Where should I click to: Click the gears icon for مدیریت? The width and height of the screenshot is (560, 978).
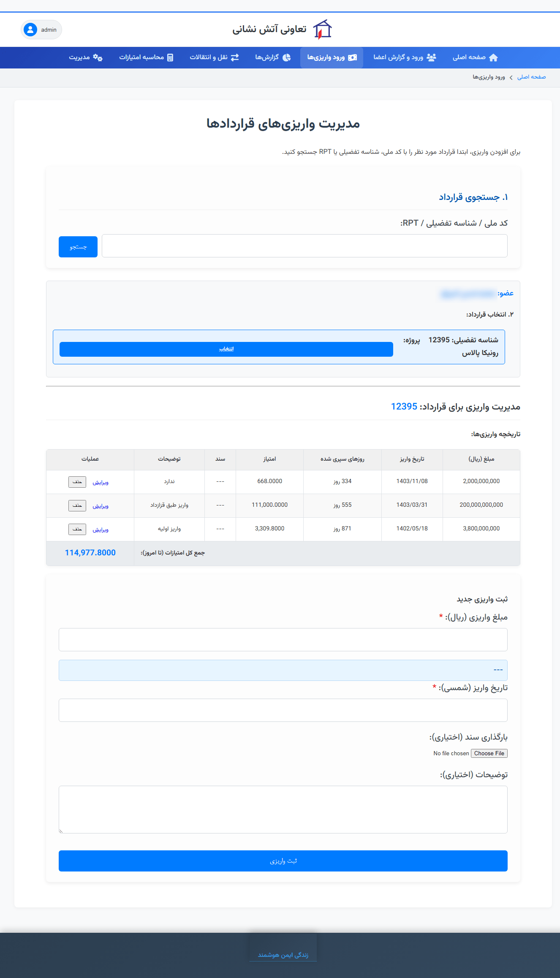[98, 57]
